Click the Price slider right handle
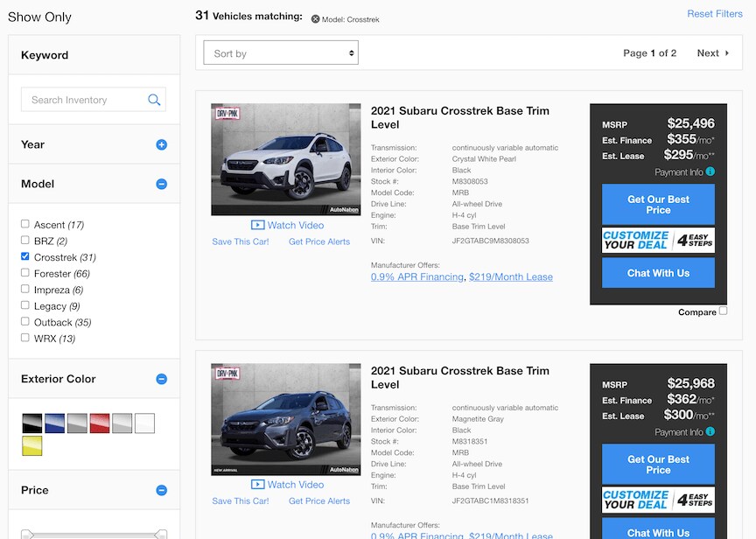Image resolution: width=756 pixels, height=539 pixels. (x=161, y=534)
